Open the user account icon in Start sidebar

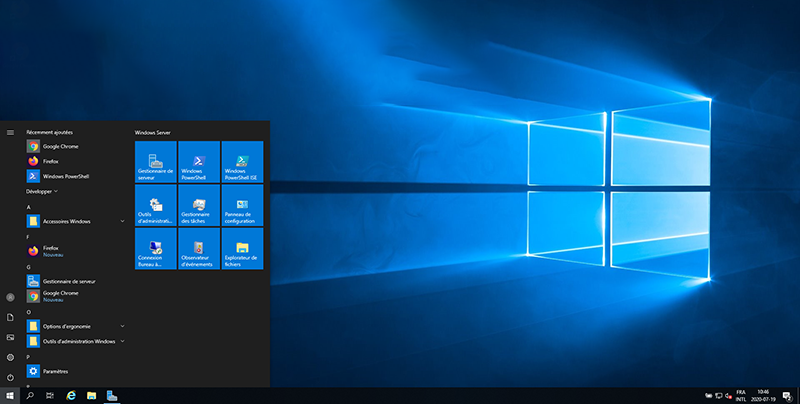(x=10, y=297)
